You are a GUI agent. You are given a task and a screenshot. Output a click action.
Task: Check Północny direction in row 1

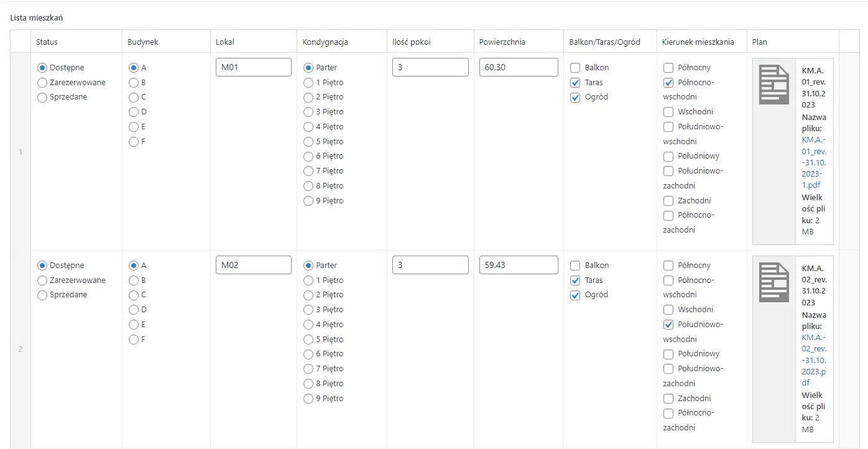tap(668, 68)
